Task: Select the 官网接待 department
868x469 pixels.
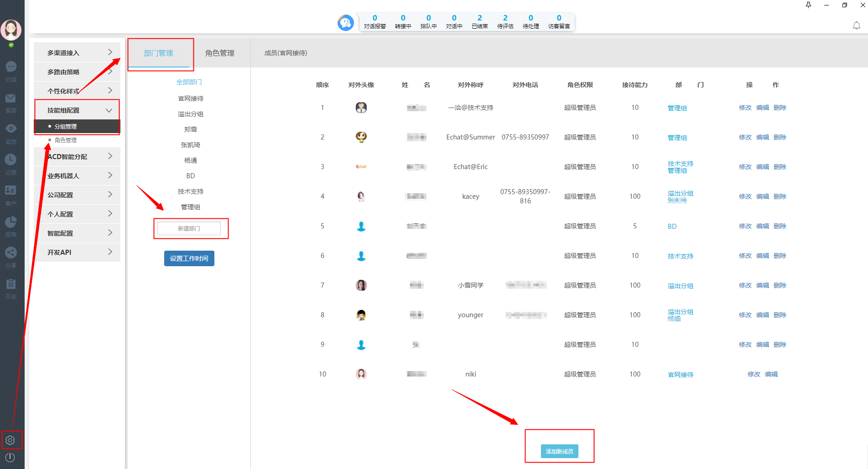Action: (x=191, y=98)
